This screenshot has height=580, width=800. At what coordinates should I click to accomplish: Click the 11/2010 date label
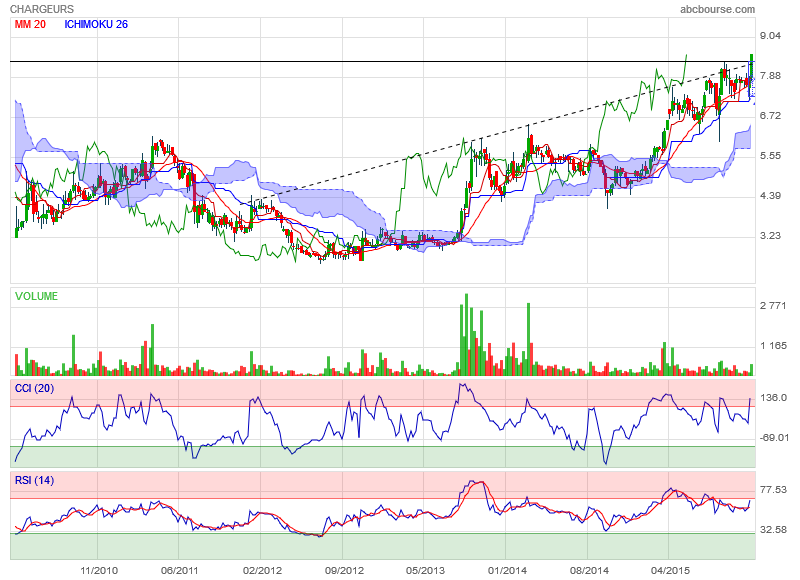pos(99,570)
